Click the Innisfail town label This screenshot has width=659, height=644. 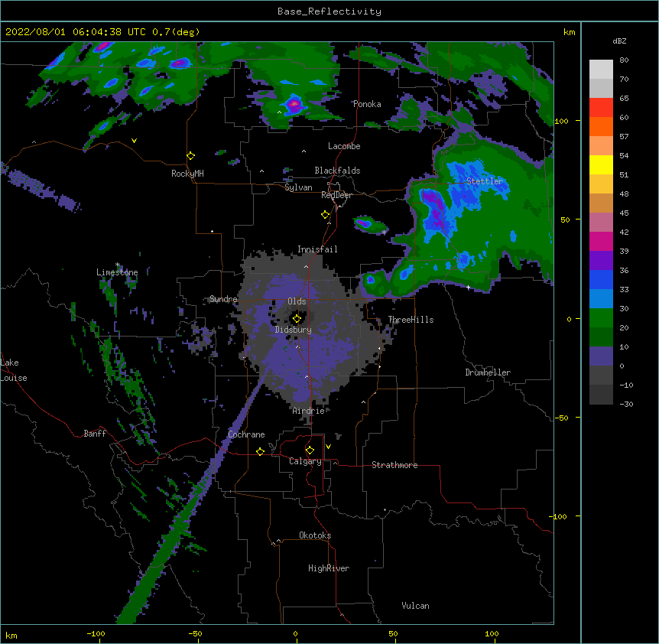[x=317, y=249]
